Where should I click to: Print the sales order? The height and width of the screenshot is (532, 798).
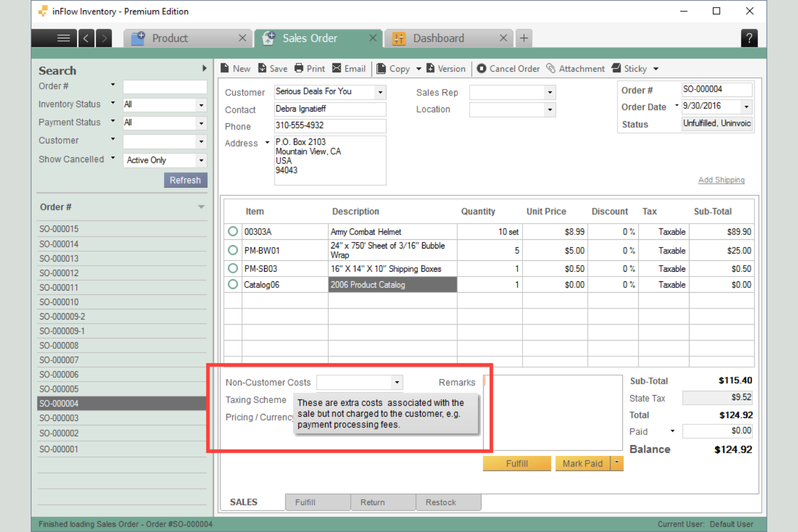pos(299,68)
